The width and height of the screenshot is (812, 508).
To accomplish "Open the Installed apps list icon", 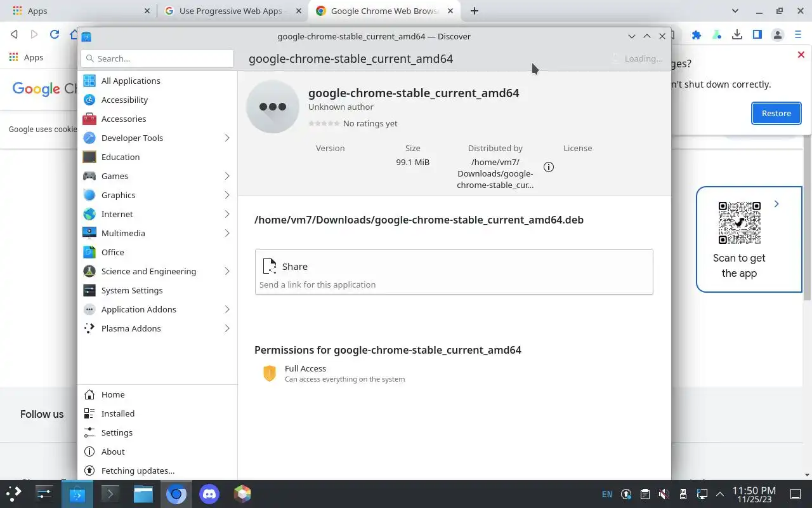I will [x=89, y=413].
